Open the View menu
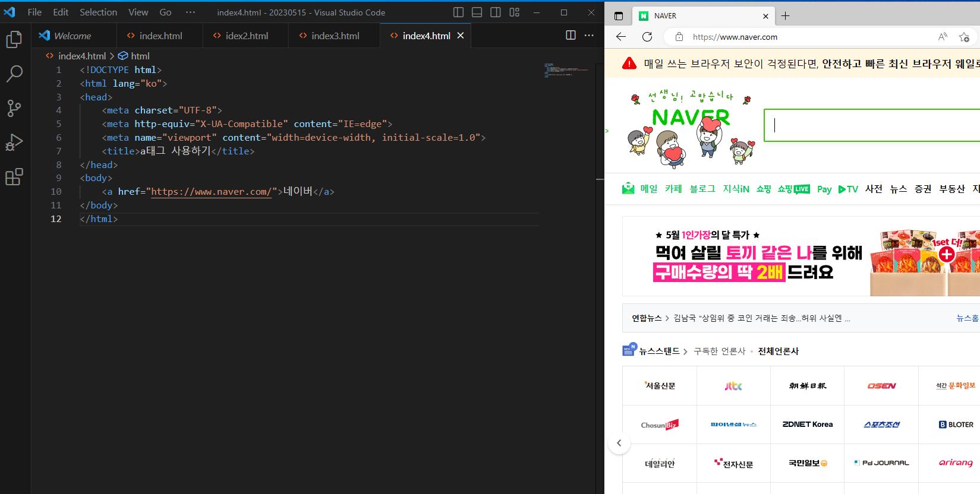Screen dimensions: 980x494 tap(138, 12)
